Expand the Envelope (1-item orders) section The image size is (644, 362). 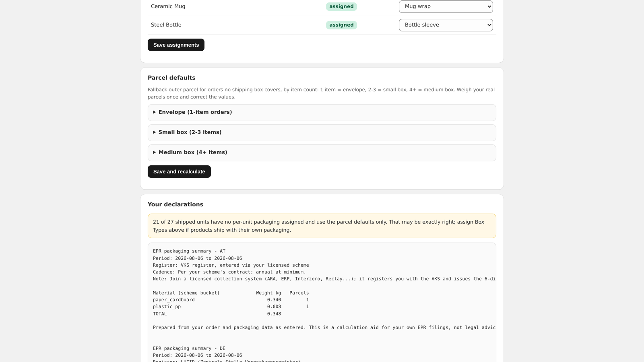click(x=322, y=112)
